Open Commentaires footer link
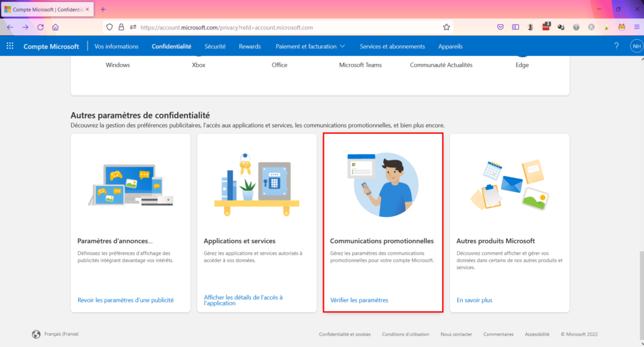Screen dimensions: 644x347 [498, 334]
